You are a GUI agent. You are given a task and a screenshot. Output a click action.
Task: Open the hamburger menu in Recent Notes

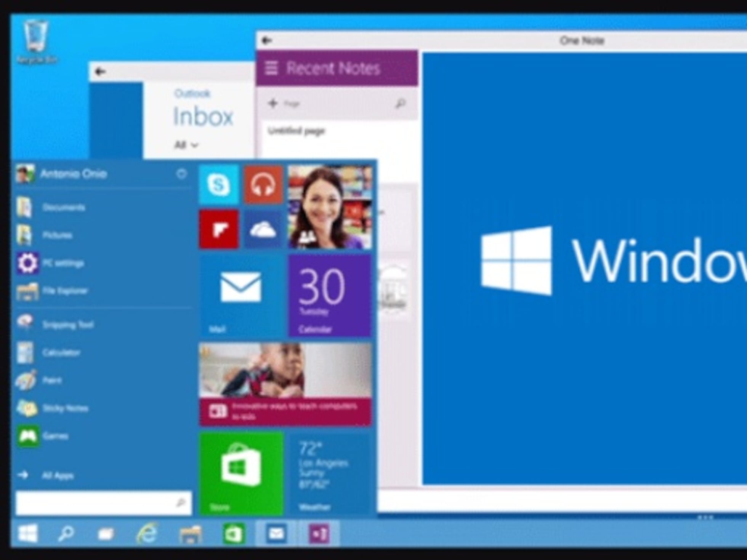tap(271, 68)
